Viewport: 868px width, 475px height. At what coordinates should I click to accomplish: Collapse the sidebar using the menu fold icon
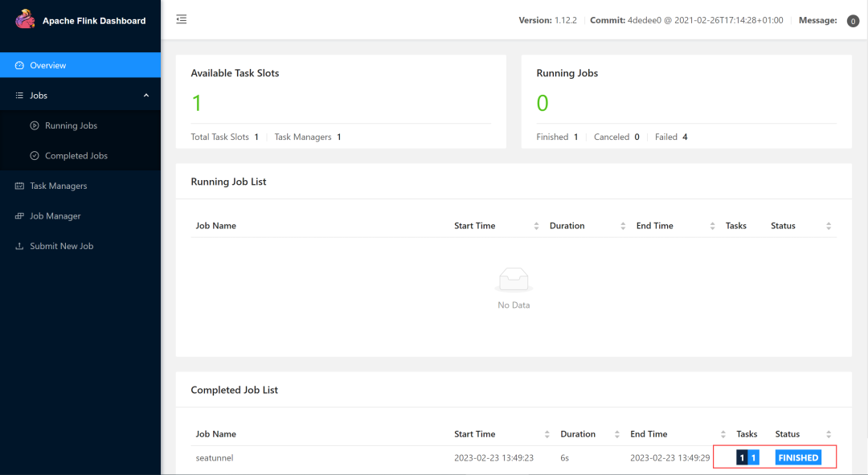[x=182, y=19]
